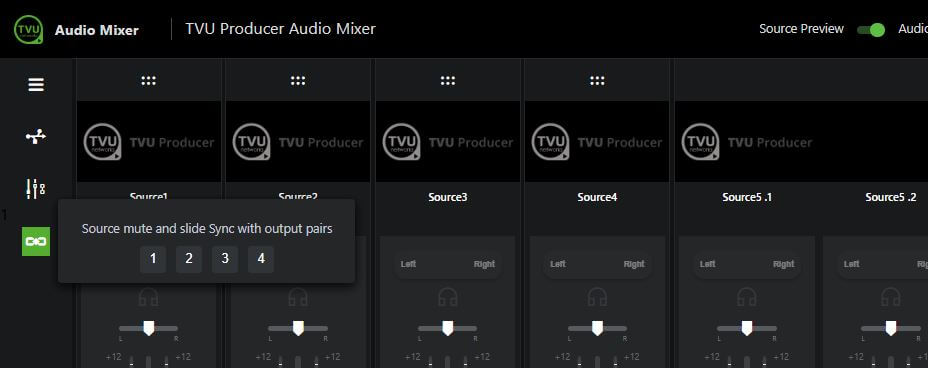Click the headphone monitor icon for Source5 .1

747,297
